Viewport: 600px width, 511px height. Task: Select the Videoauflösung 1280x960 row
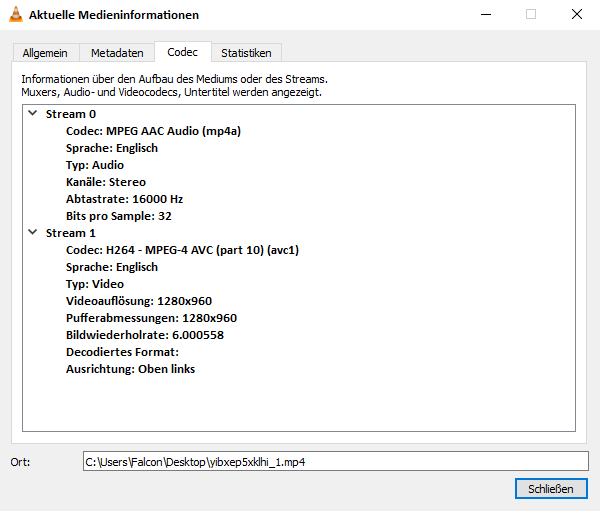pos(138,301)
